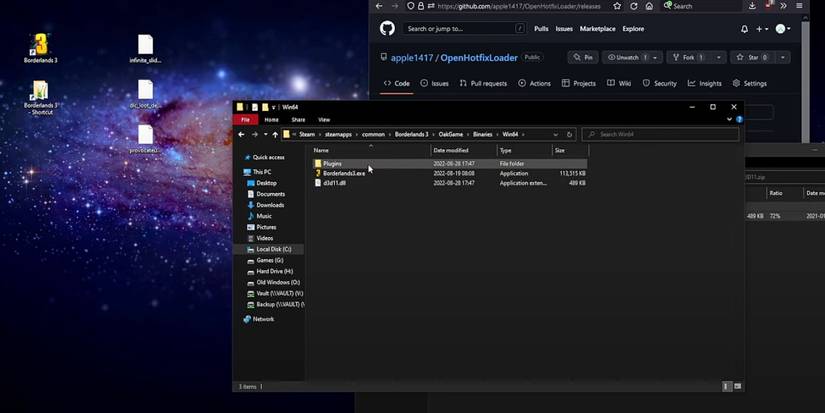Screen dimensions: 825x413
Task: Click the Search Win64 box
Action: point(661,134)
